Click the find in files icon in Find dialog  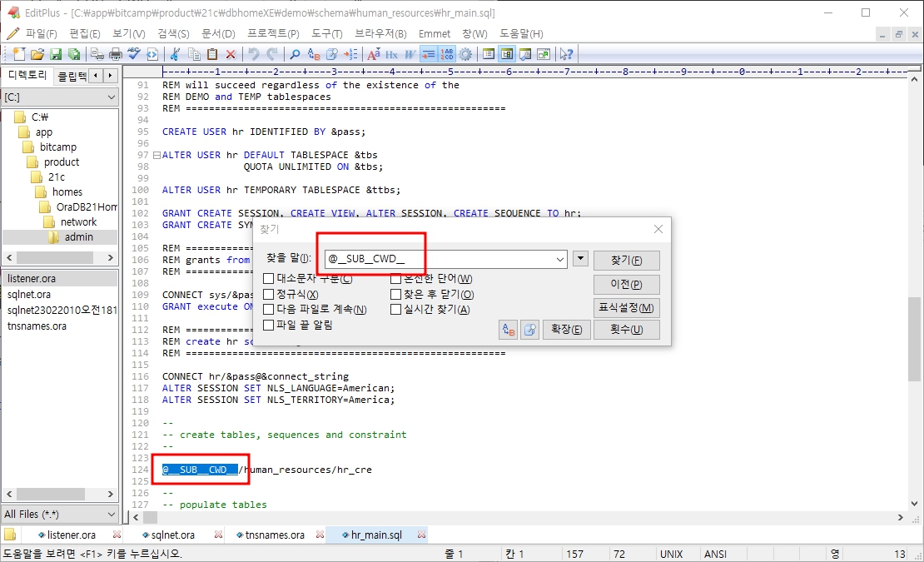529,330
